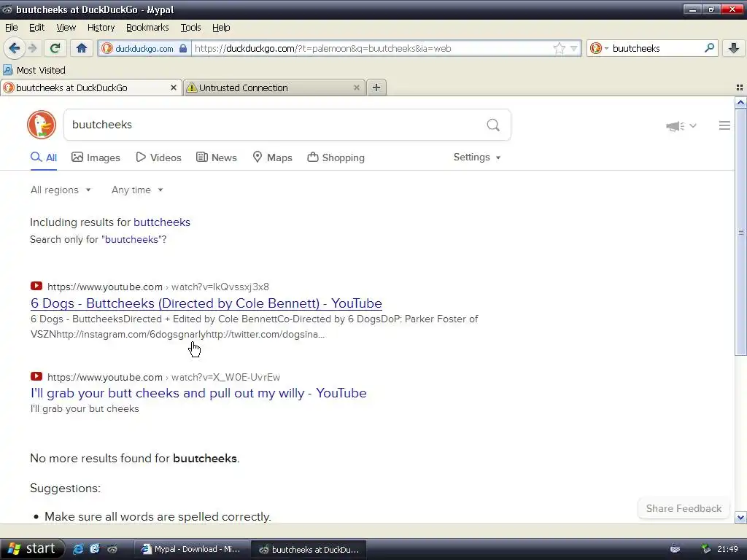The height and width of the screenshot is (560, 747).
Task: Open the Edit menu
Action: [x=36, y=28]
